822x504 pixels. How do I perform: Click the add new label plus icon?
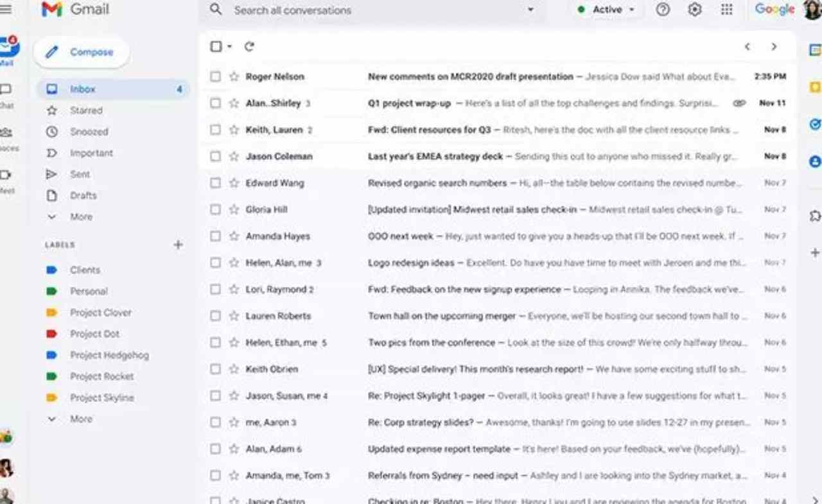coord(178,245)
